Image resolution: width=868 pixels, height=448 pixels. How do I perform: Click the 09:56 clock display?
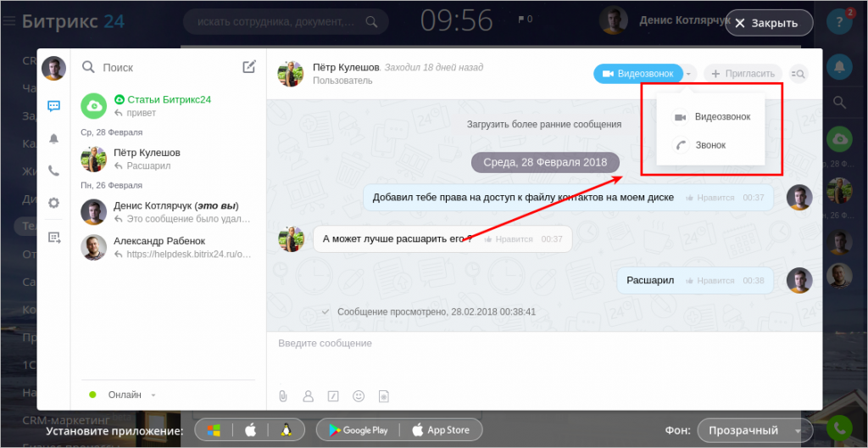pos(457,21)
